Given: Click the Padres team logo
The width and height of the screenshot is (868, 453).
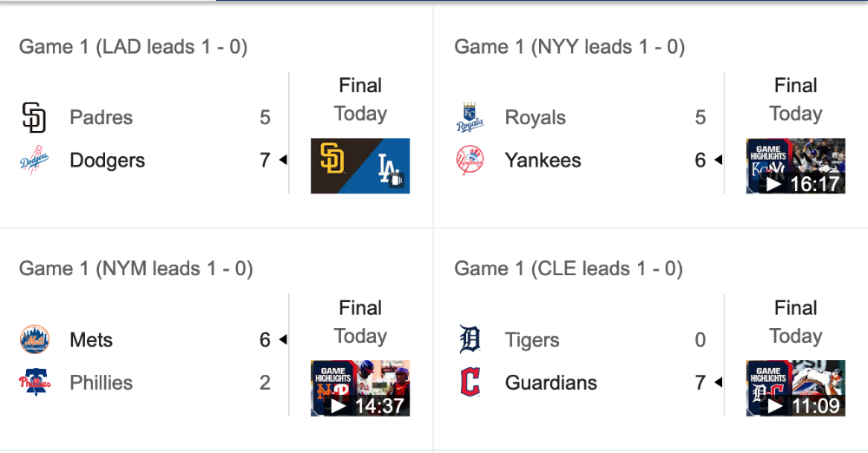Looking at the screenshot, I should coord(34,117).
